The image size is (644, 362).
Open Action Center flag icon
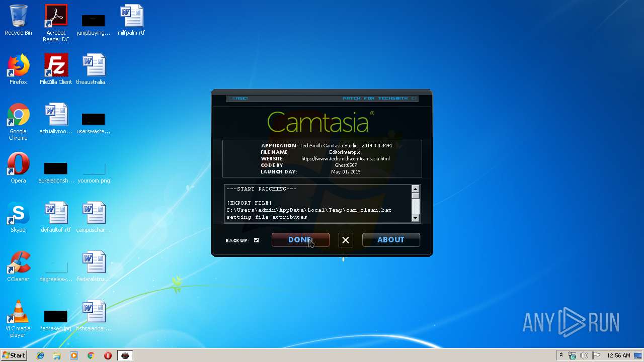[x=596, y=355]
